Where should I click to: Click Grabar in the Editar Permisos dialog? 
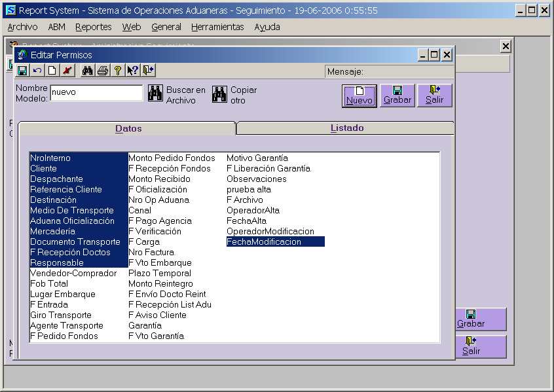(x=397, y=96)
